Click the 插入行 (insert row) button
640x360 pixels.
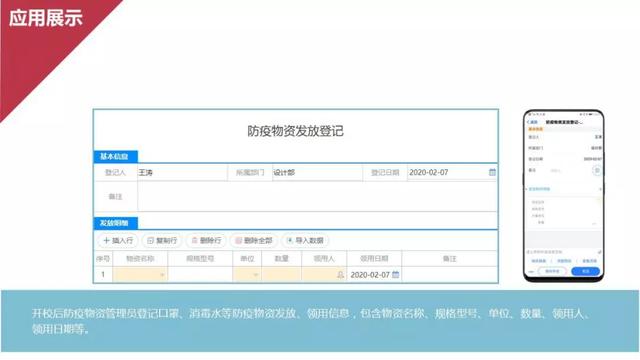(118, 240)
